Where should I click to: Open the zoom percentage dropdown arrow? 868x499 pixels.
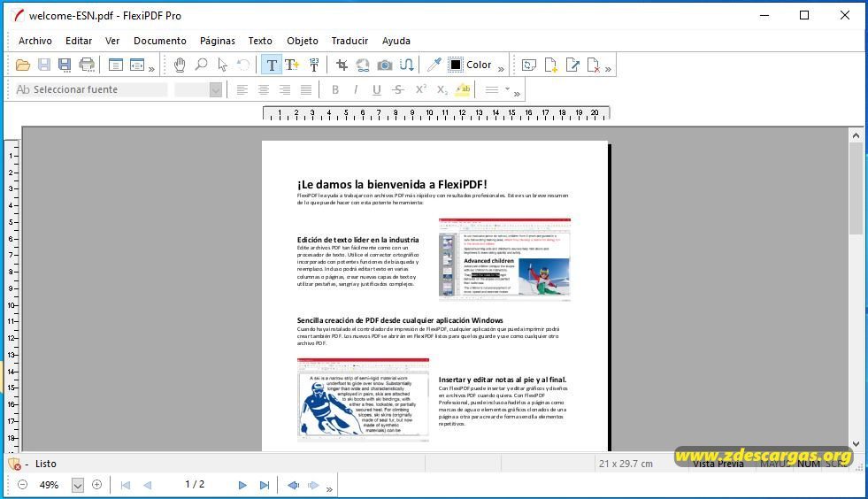point(78,485)
